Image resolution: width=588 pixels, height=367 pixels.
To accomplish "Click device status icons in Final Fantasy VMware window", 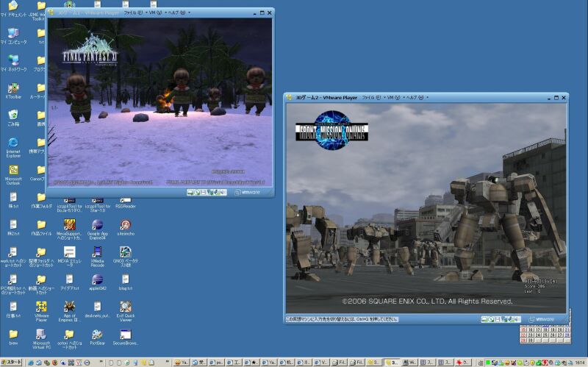I will 207,193.
